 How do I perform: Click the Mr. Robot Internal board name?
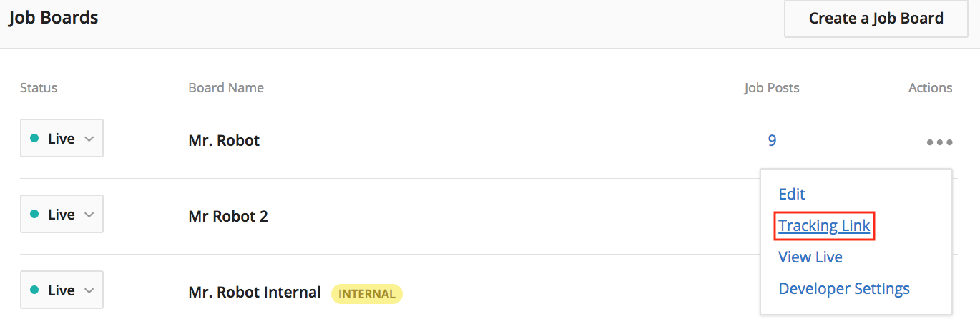click(x=255, y=292)
